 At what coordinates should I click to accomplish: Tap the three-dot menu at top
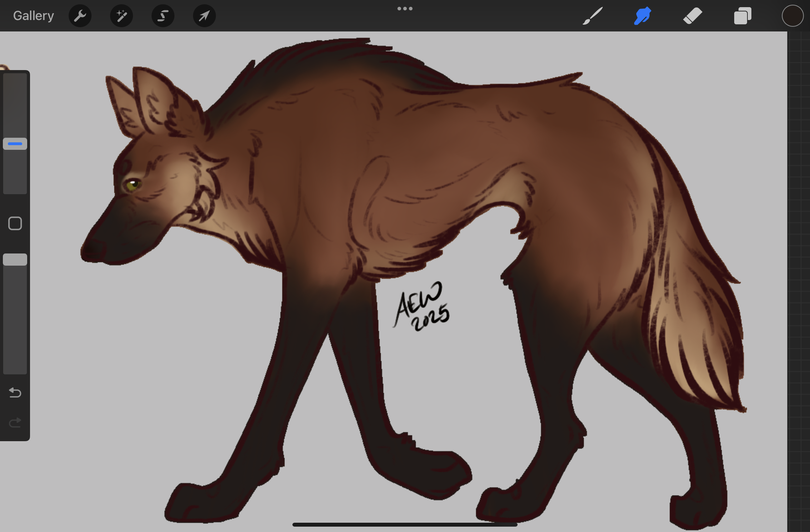(x=405, y=9)
